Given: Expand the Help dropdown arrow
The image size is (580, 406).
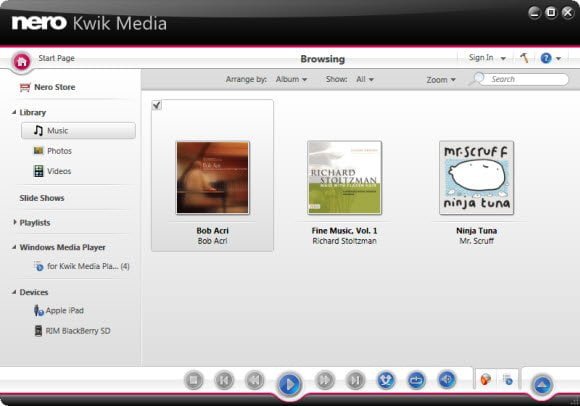Looking at the screenshot, I should click(x=558, y=58).
